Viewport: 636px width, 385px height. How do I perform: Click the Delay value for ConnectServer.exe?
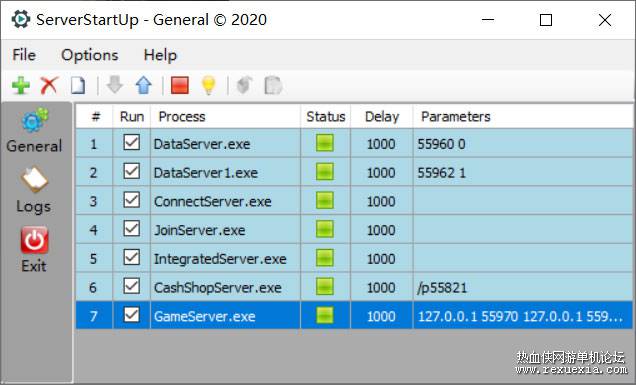tap(381, 202)
